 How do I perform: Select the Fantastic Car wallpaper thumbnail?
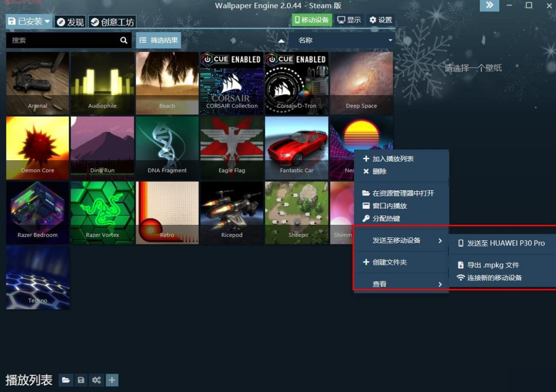tap(297, 148)
